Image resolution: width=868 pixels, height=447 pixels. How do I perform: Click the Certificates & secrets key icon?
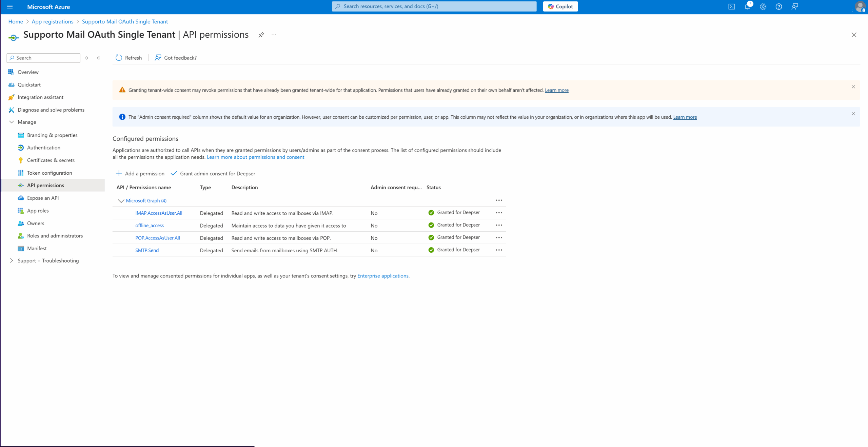click(x=21, y=160)
